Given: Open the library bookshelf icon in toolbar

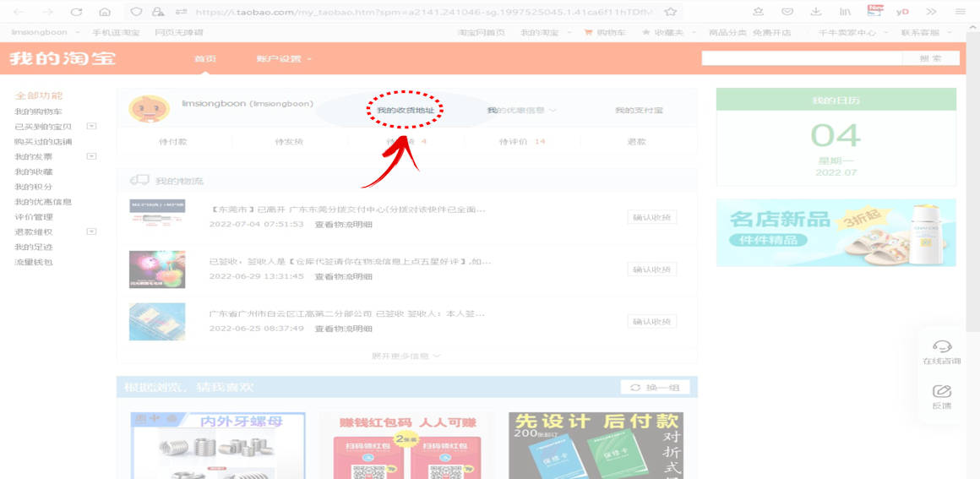Looking at the screenshot, I should [845, 12].
